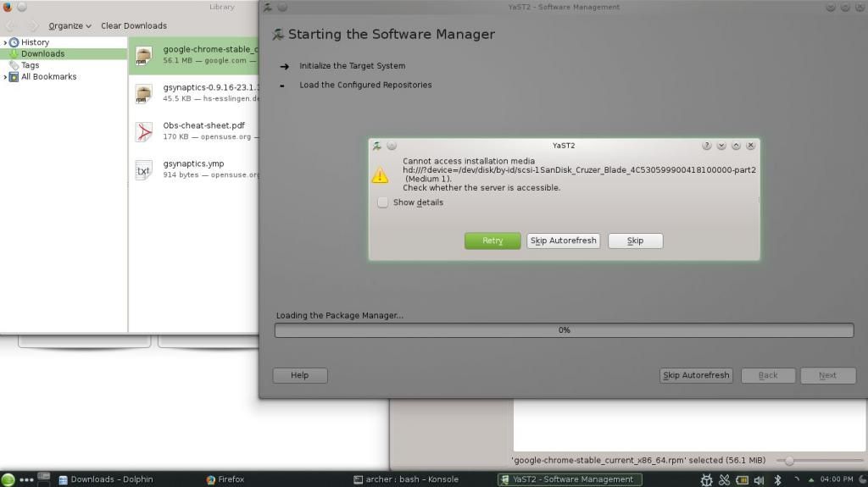Click the help question-mark icon in YaST2 dialog title
The image size is (868, 487).
pyautogui.click(x=706, y=146)
